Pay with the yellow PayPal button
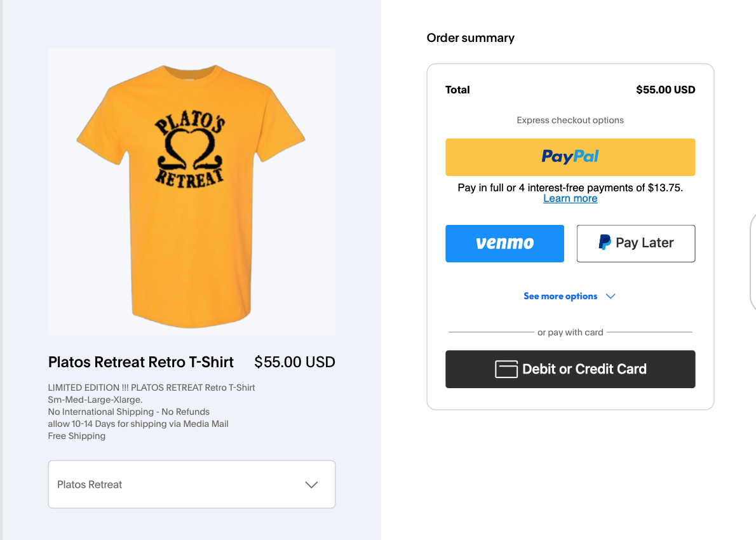Screen dimensions: 756x540 tap(570, 157)
